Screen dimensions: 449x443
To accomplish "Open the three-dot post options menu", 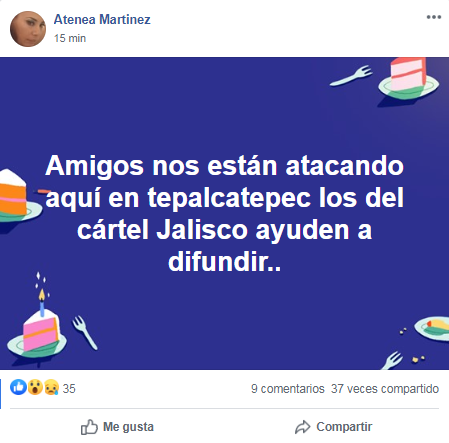I will click(x=434, y=17).
